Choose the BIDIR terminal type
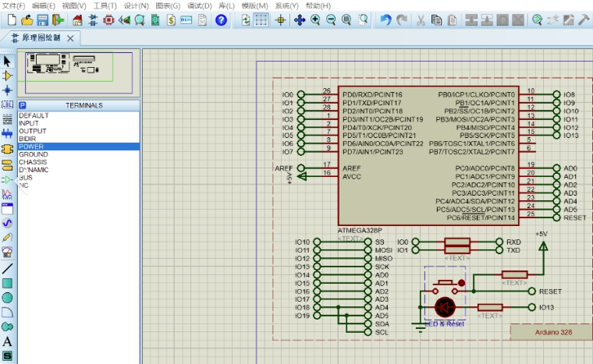This screenshot has height=364, width=593. click(x=27, y=139)
